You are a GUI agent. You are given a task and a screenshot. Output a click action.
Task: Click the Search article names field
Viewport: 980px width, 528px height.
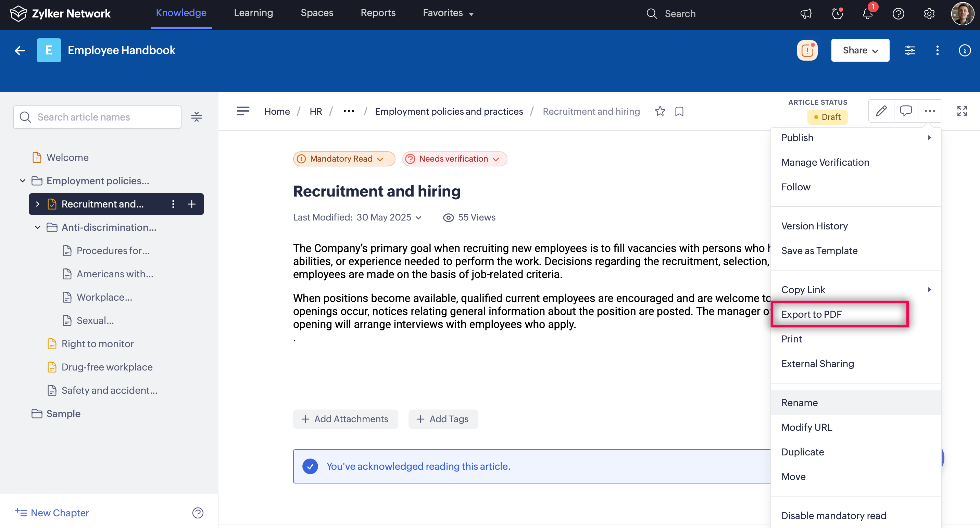pos(97,117)
